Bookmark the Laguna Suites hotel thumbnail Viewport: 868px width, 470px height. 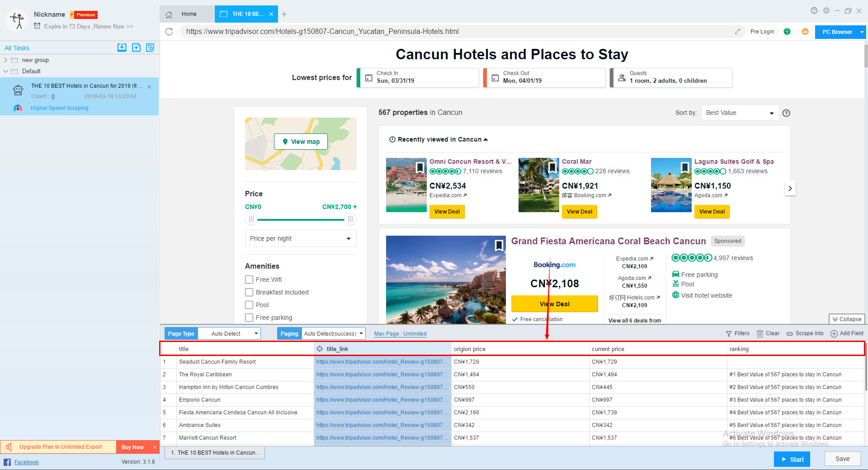point(685,168)
